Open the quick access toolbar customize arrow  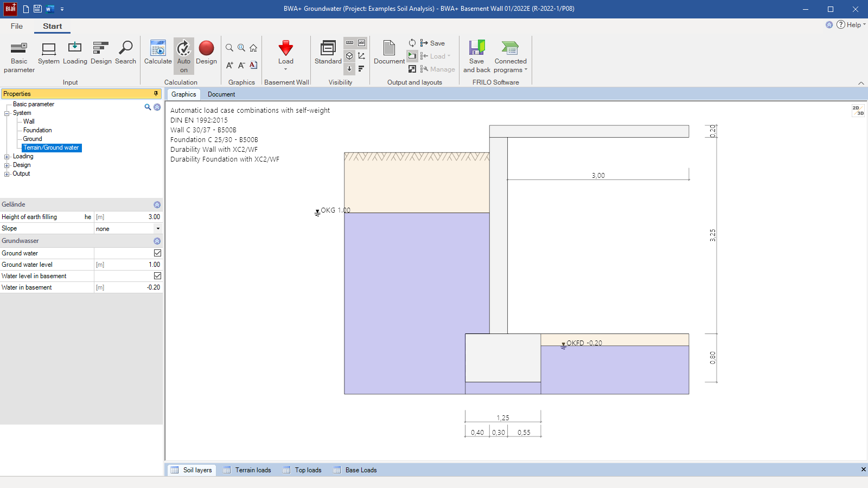pyautogui.click(x=62, y=9)
